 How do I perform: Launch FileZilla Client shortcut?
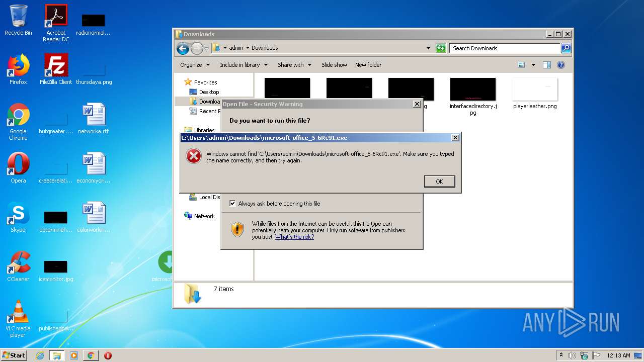point(56,69)
